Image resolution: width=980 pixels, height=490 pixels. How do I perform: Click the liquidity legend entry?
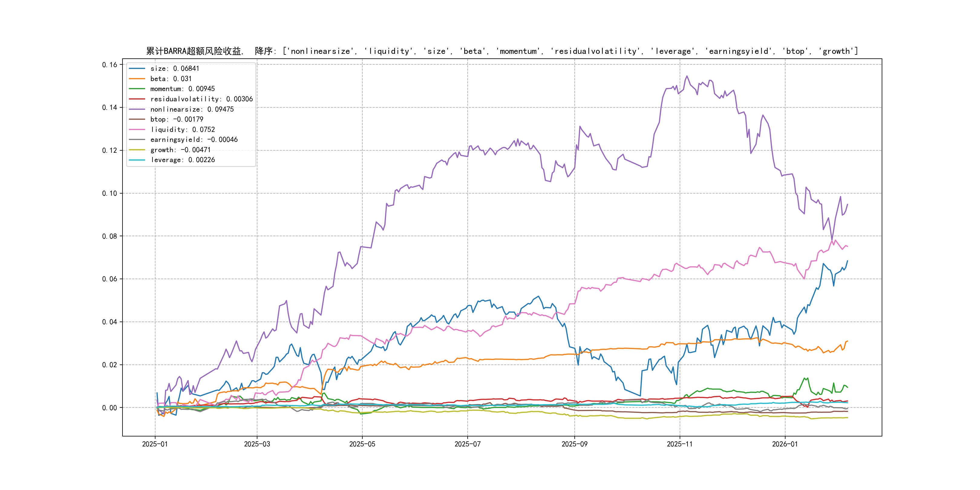tap(182, 130)
